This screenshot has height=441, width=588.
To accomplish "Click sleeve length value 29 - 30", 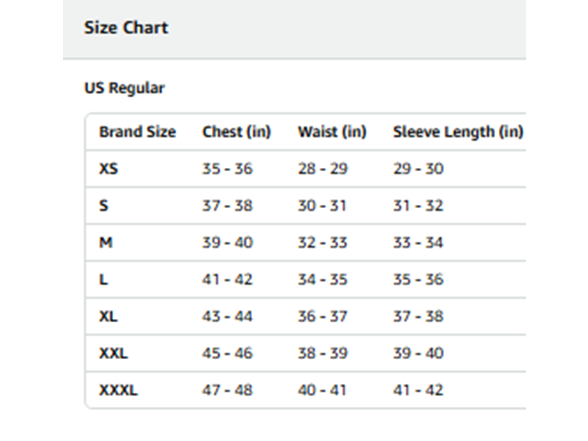I will (418, 169).
